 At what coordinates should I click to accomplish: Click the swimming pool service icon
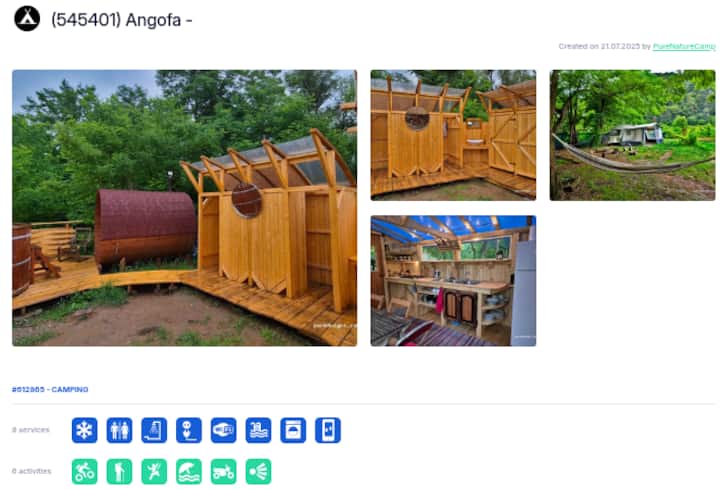coord(259,430)
